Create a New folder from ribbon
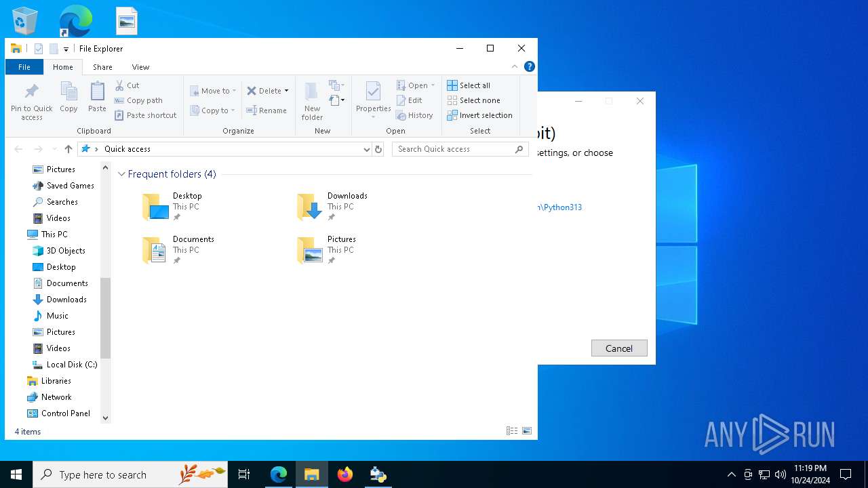The height and width of the screenshot is (488, 868). pos(312,102)
